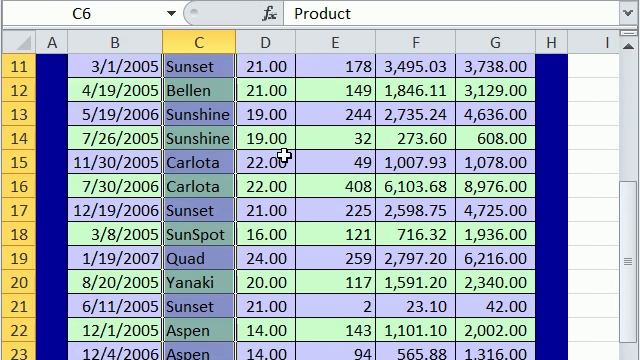Screen dimensions: 640x360
Task: Click cell with date 11/30/2005
Action: (115, 162)
